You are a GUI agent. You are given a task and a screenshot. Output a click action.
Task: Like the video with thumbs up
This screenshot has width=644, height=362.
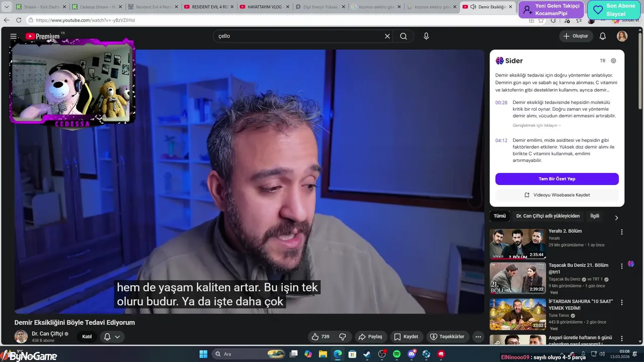320,337
